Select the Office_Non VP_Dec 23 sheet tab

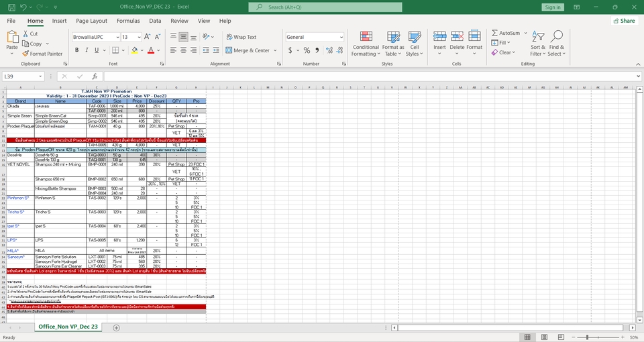tap(68, 327)
